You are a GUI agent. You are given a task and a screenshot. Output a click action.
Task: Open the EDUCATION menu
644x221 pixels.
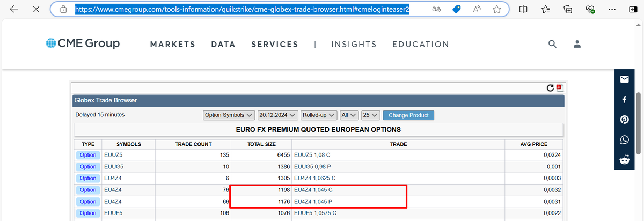(421, 45)
